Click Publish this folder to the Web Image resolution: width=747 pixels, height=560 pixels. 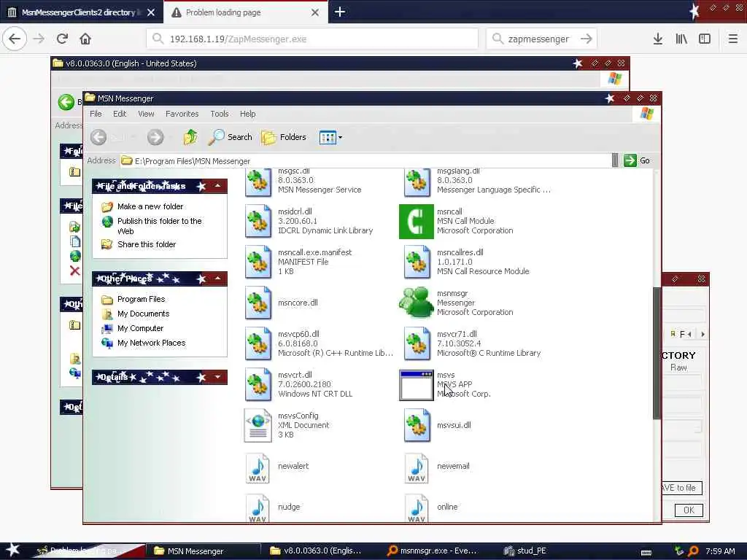point(160,226)
